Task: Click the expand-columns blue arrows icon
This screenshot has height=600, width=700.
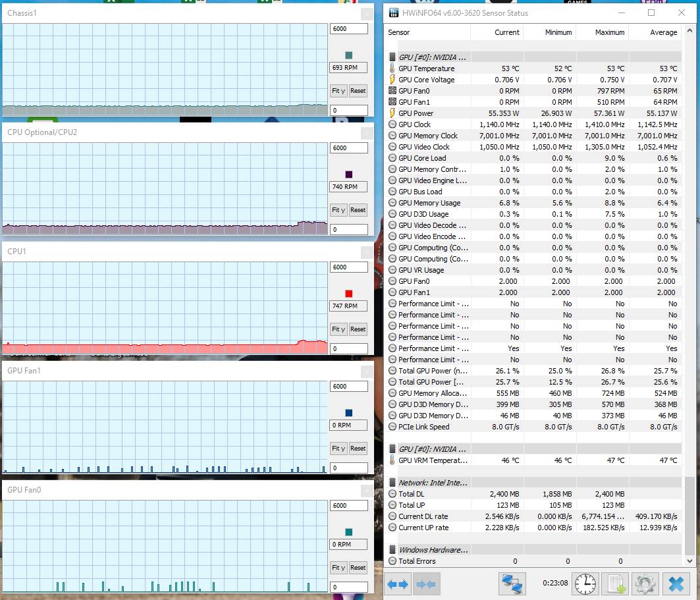Action: pos(397,584)
